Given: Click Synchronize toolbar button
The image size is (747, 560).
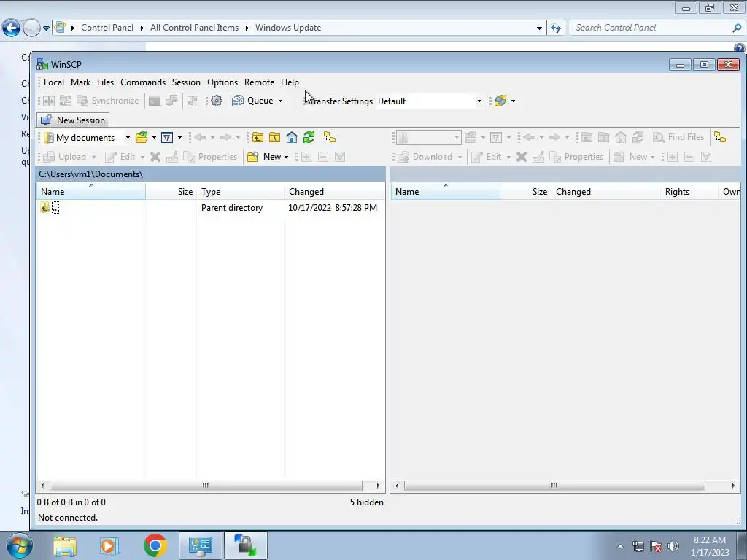Looking at the screenshot, I should pyautogui.click(x=108, y=101).
